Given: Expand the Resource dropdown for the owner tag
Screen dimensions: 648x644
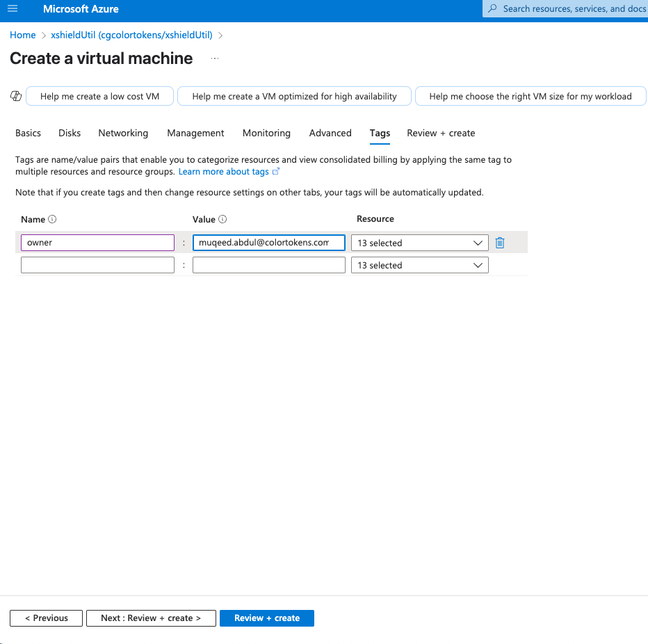Looking at the screenshot, I should (x=419, y=243).
